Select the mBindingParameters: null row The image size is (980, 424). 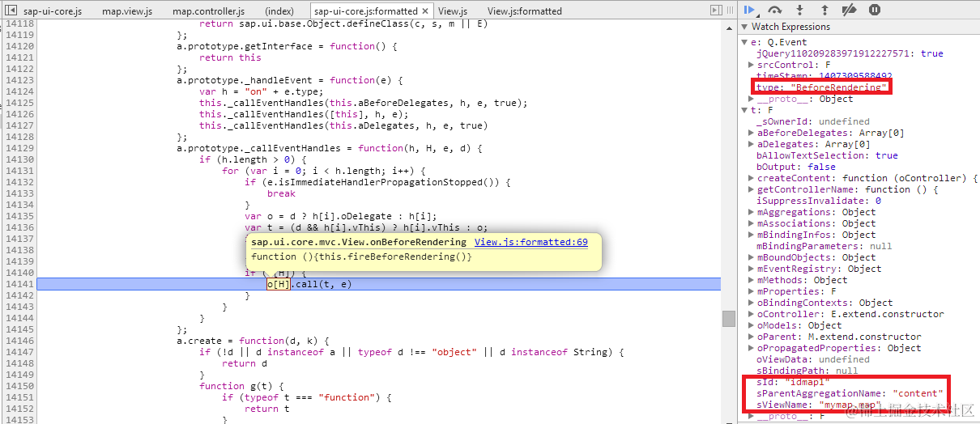[824, 246]
